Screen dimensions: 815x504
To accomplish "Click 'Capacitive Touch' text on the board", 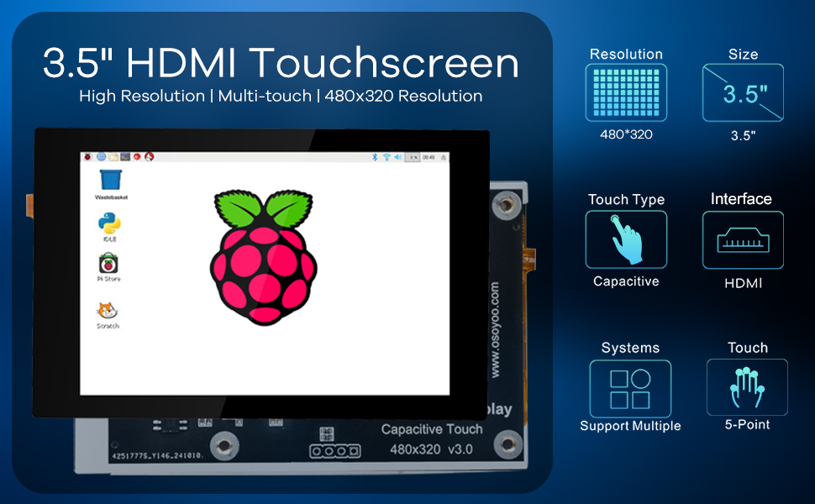I will click(432, 429).
